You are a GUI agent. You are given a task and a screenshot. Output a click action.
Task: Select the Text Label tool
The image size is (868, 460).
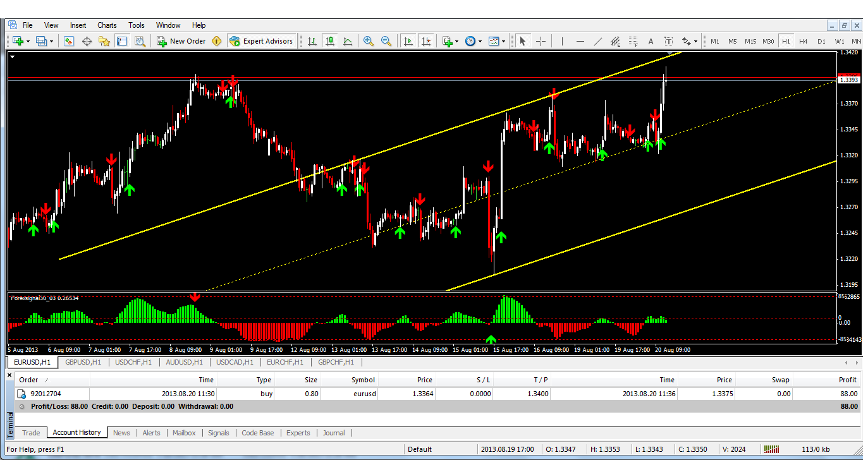(x=668, y=41)
